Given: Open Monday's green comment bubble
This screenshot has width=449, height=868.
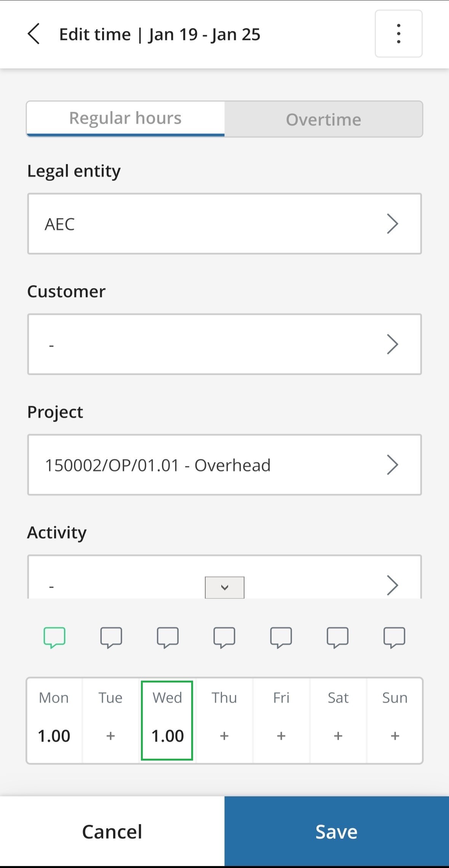Looking at the screenshot, I should coord(54,637).
